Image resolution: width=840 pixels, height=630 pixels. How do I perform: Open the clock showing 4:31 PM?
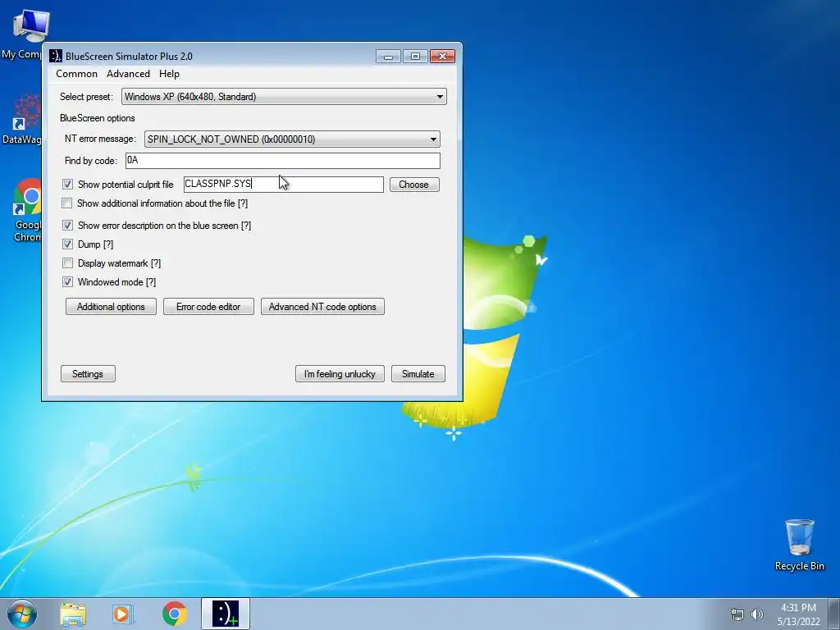click(x=798, y=614)
